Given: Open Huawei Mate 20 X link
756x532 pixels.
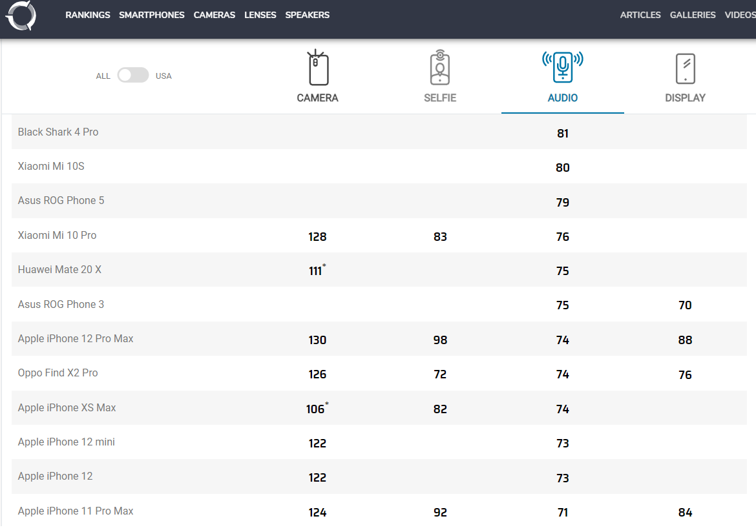Looking at the screenshot, I should (x=59, y=269).
